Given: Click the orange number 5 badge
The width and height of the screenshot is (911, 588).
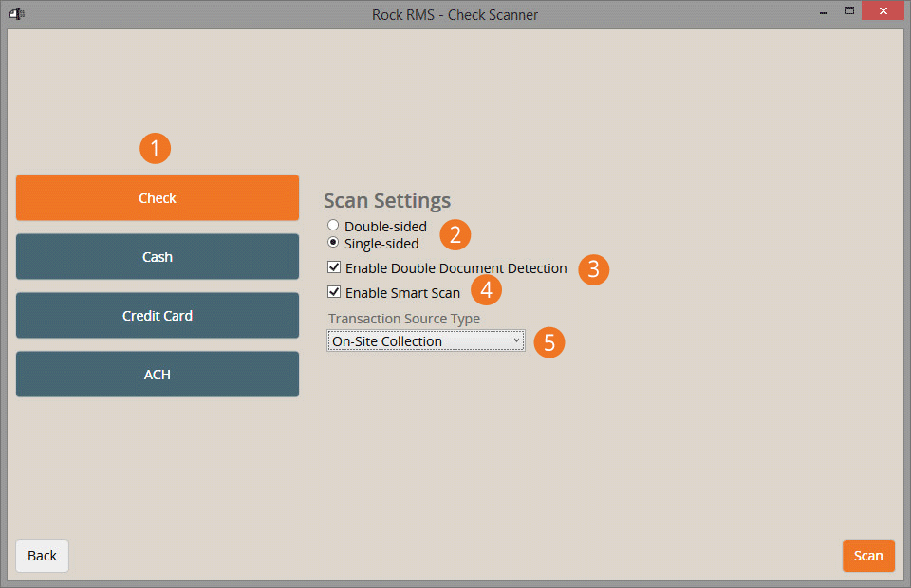Looking at the screenshot, I should point(549,341).
